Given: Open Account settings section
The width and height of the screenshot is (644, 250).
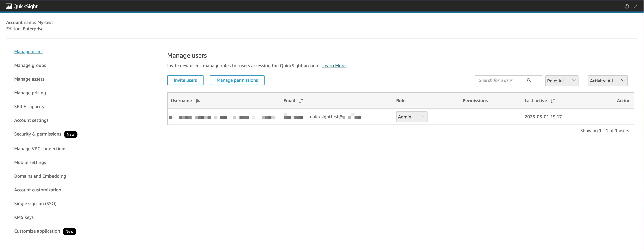Looking at the screenshot, I should pyautogui.click(x=31, y=120).
